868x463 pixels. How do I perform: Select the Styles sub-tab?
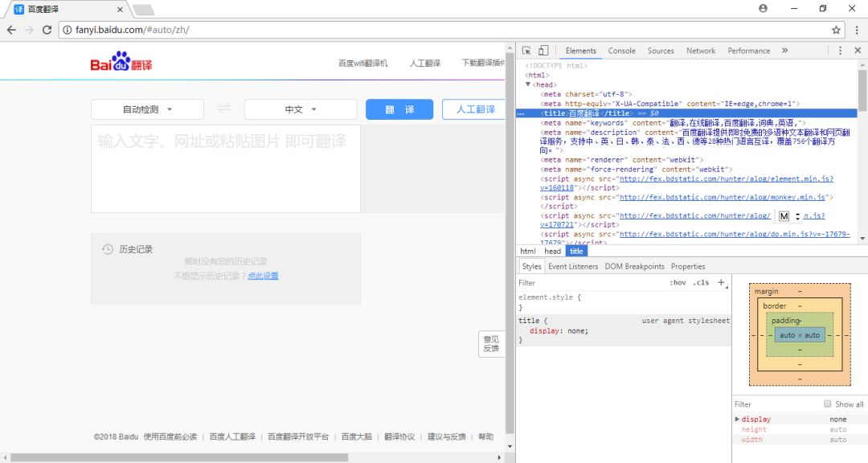pos(531,266)
